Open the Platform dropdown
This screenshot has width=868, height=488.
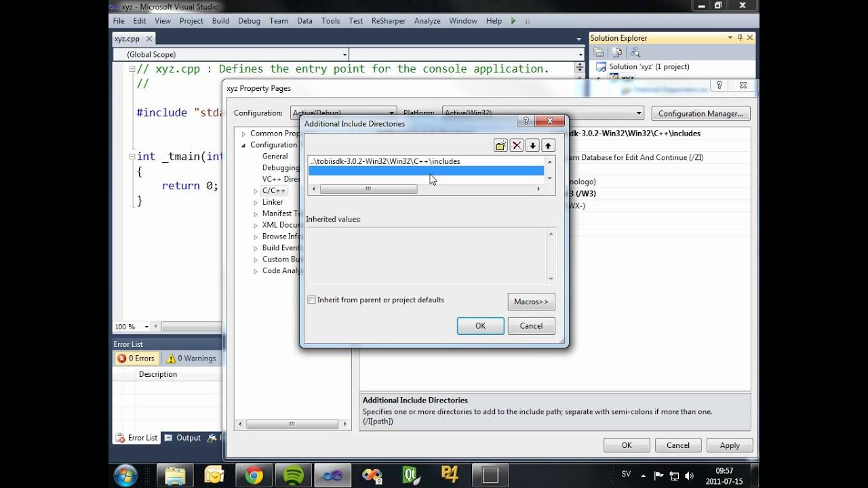[x=543, y=113]
